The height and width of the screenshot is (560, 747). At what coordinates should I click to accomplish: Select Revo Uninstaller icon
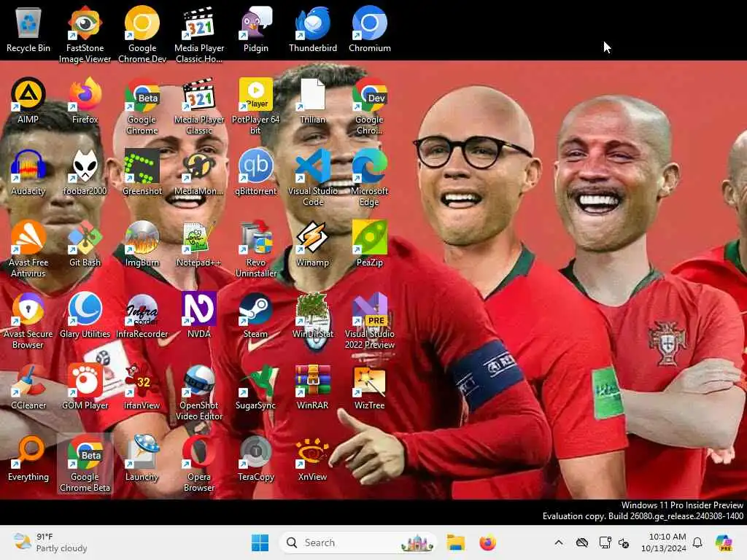[x=256, y=249]
